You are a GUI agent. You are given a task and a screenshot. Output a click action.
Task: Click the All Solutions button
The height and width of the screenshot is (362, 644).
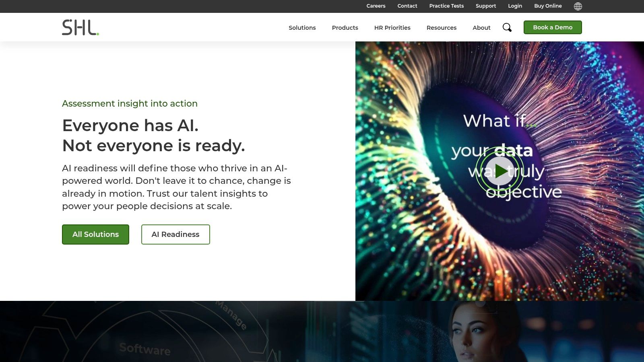[x=95, y=234]
